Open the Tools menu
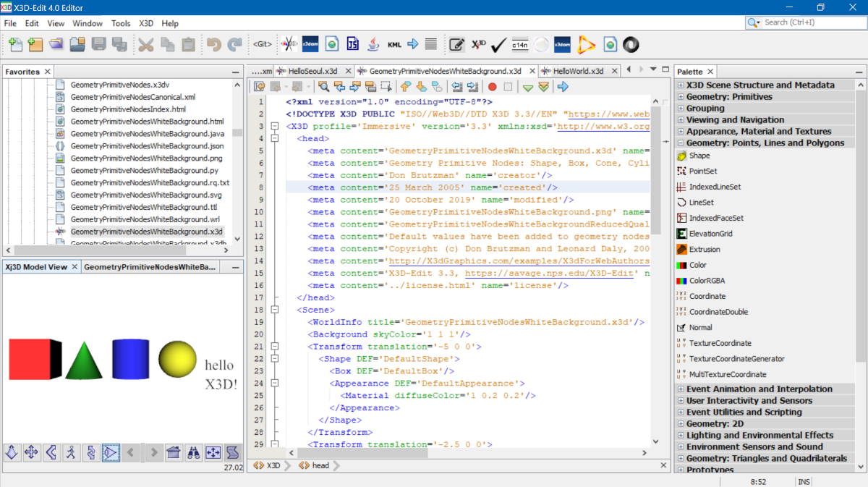 [x=120, y=23]
